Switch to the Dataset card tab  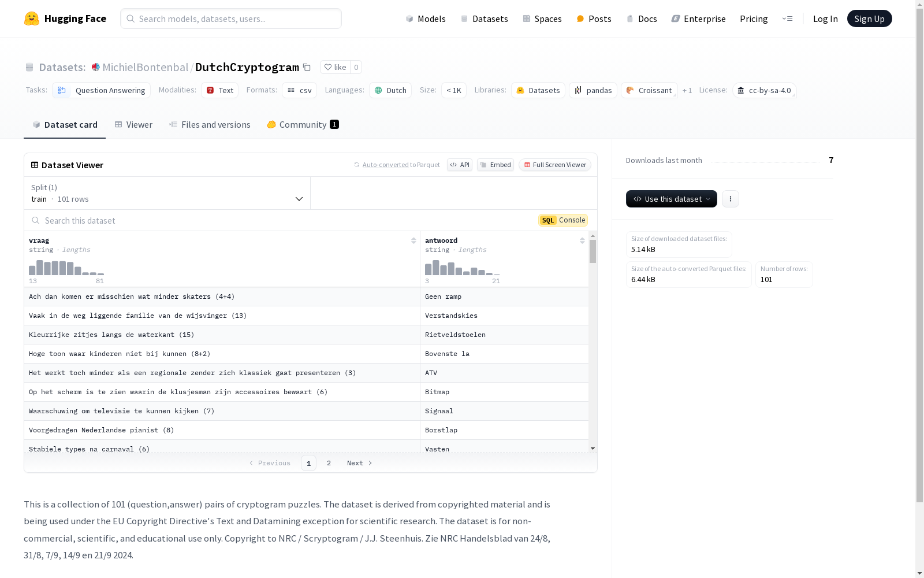[x=65, y=125]
